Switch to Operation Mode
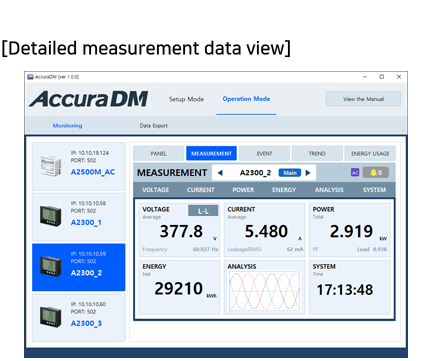 [246, 99]
